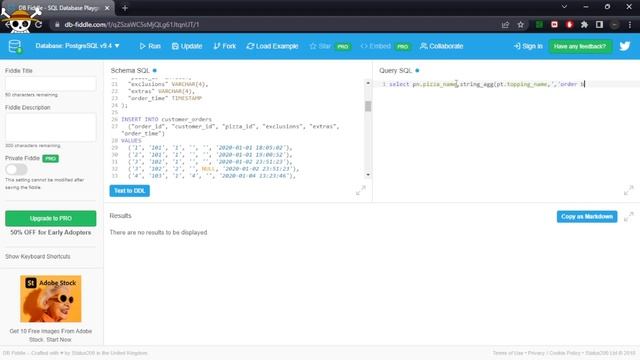Click Sign in
The height and width of the screenshot is (360, 640).
[x=528, y=46]
